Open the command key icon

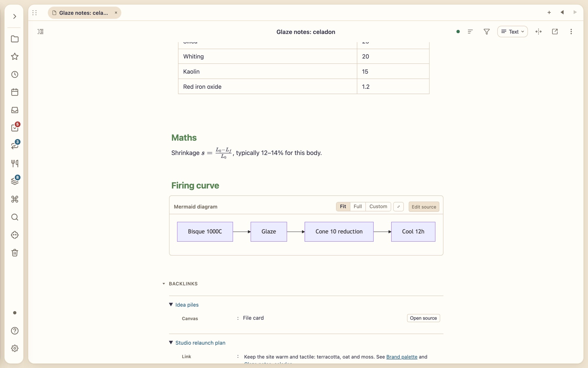pyautogui.click(x=15, y=199)
